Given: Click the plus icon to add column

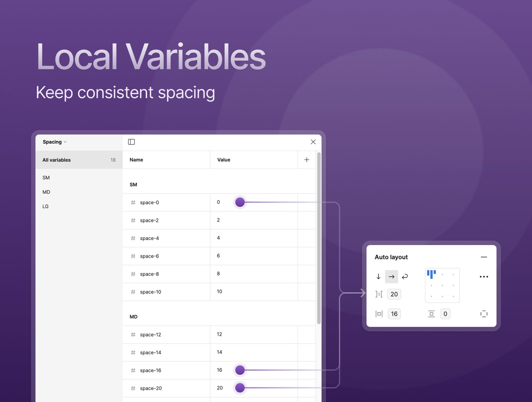Looking at the screenshot, I should [307, 160].
